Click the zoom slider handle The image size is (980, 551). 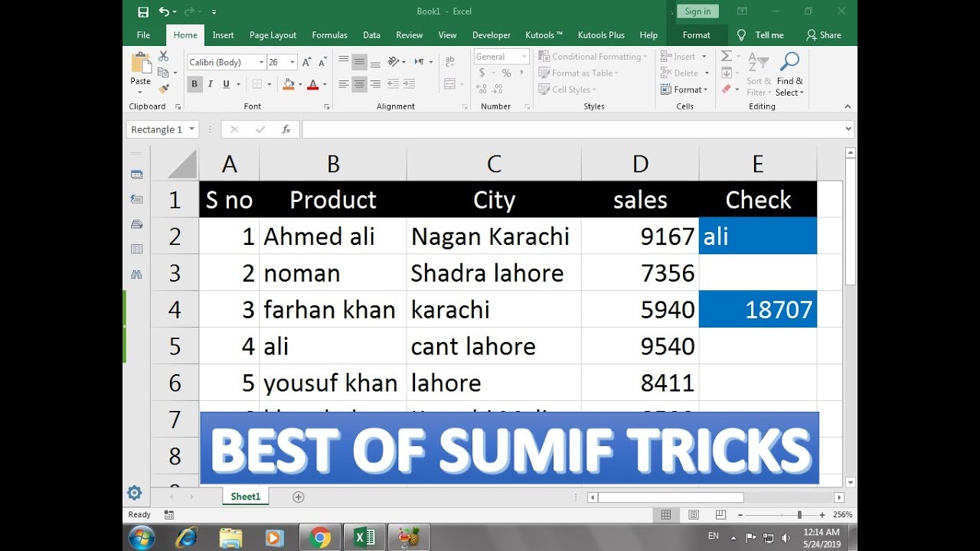(x=799, y=515)
